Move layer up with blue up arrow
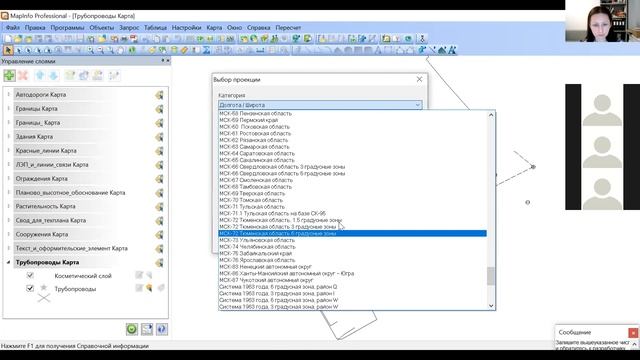640x360 pixels. [40, 76]
